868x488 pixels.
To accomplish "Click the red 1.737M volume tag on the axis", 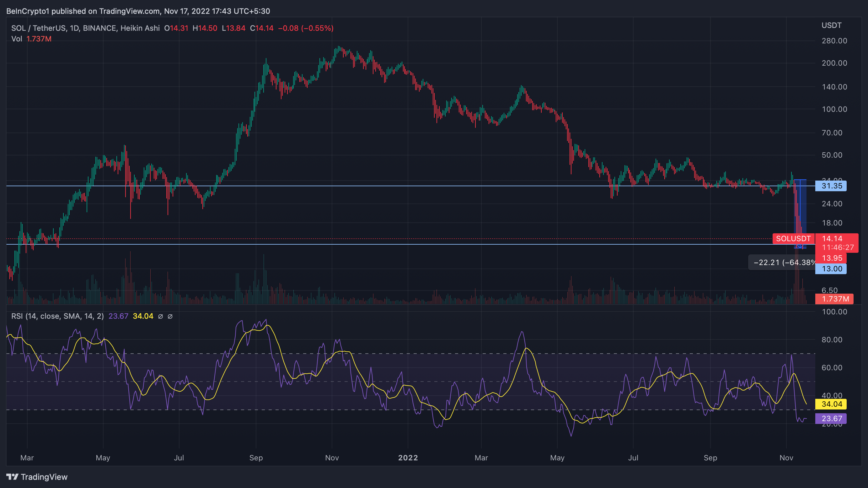I will coord(834,299).
